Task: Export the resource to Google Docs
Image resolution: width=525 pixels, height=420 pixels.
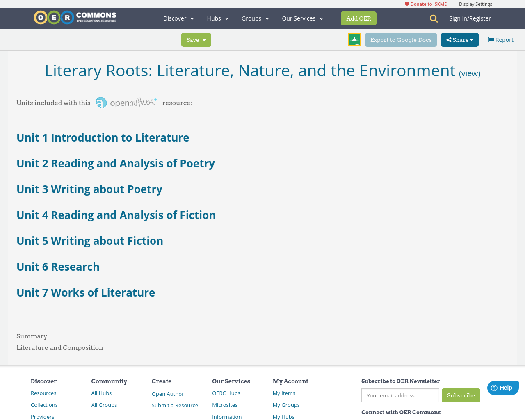Action: pos(401,39)
